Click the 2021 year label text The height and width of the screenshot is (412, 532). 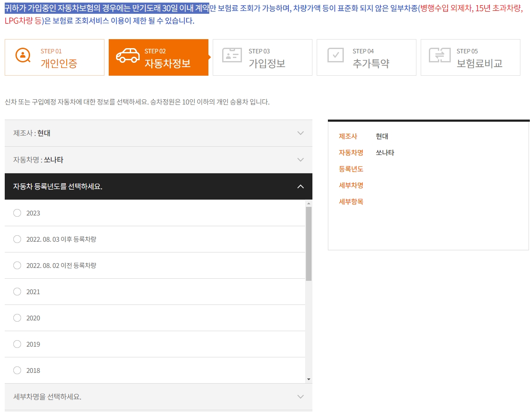[x=33, y=292]
